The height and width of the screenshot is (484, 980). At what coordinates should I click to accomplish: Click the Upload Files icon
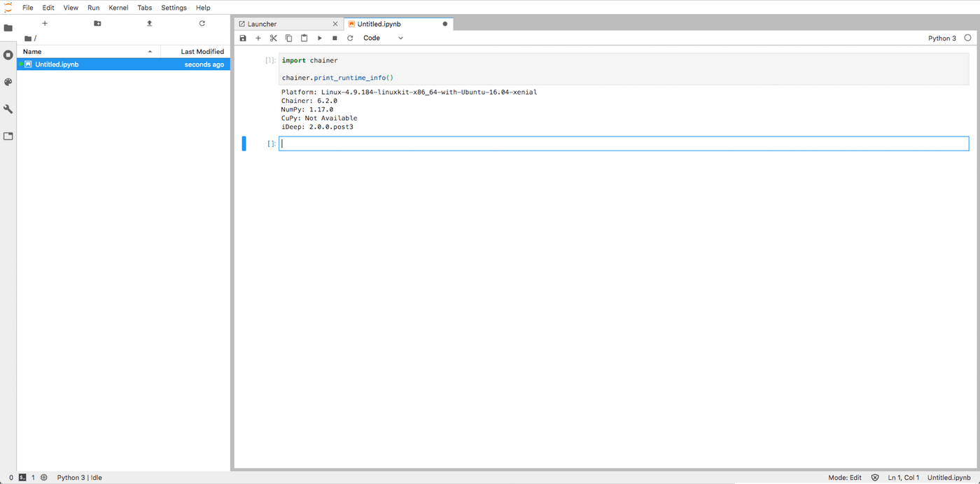pyautogui.click(x=149, y=23)
